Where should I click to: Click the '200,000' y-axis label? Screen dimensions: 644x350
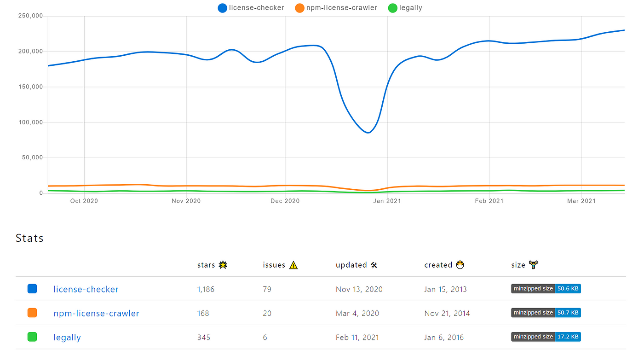31,51
